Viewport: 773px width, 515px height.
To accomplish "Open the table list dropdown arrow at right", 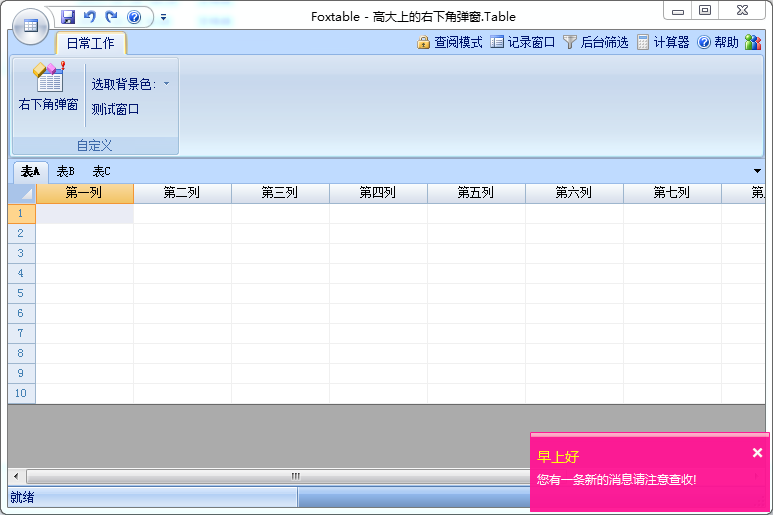I will 757,171.
